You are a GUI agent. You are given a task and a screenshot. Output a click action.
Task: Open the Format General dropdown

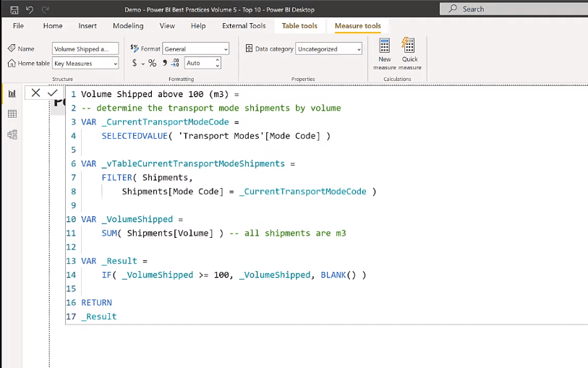pyautogui.click(x=195, y=48)
